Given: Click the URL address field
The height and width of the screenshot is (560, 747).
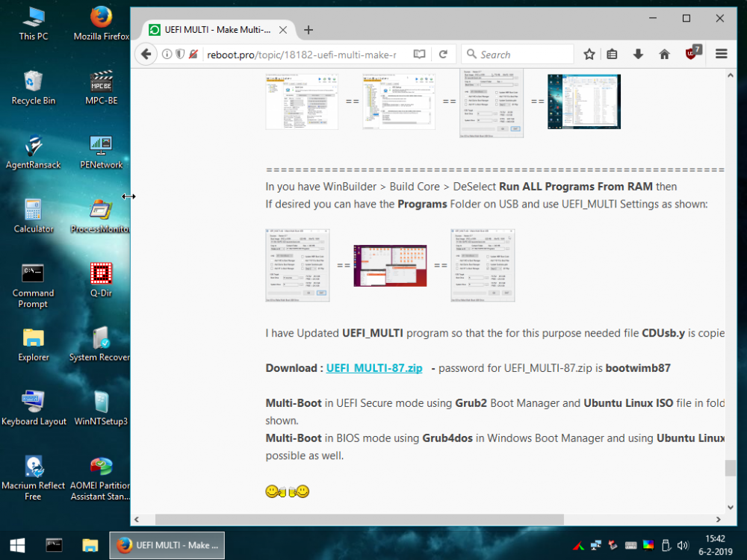Looking at the screenshot, I should [299, 54].
